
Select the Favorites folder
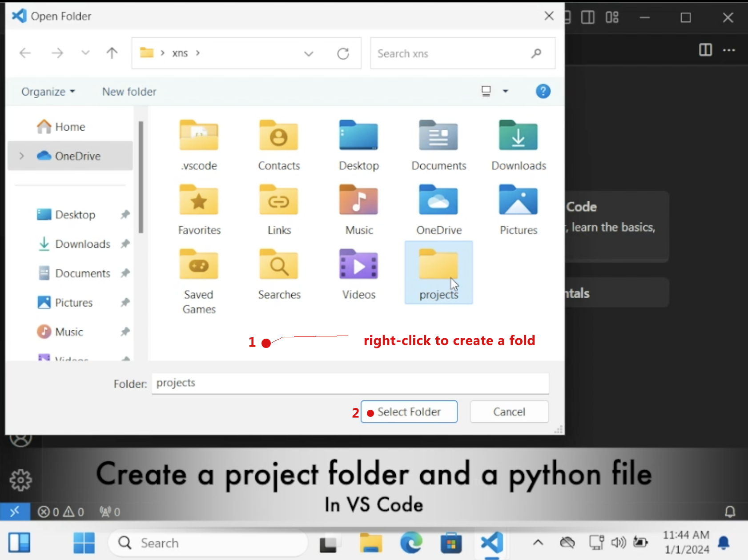[x=199, y=210]
